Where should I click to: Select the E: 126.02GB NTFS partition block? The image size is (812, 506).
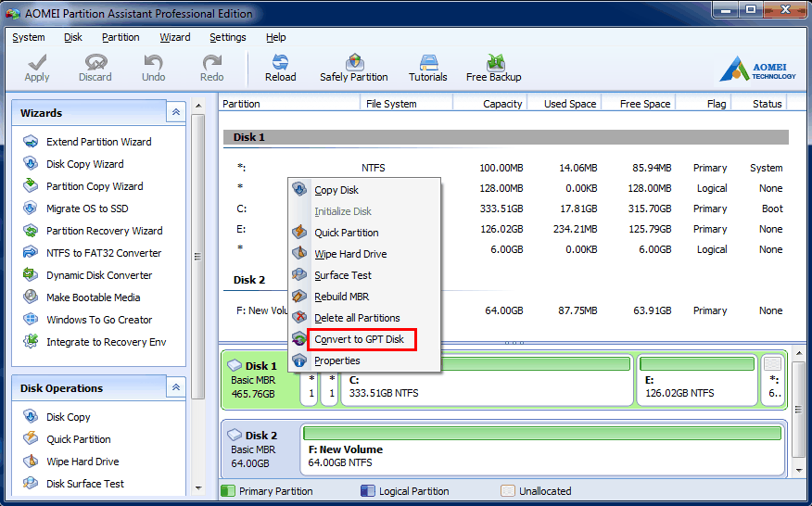(x=698, y=380)
